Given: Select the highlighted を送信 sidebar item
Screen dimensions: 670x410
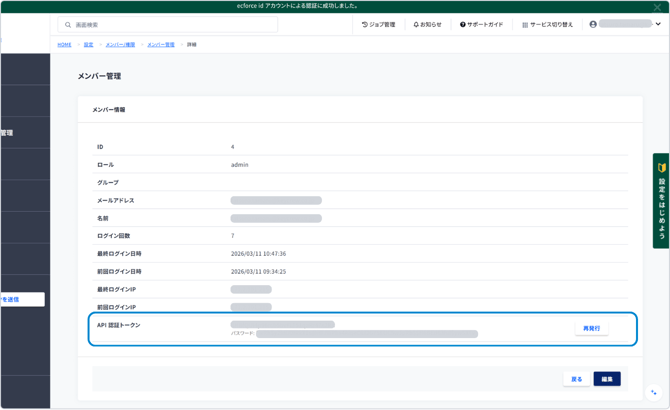Looking at the screenshot, I should [20, 299].
